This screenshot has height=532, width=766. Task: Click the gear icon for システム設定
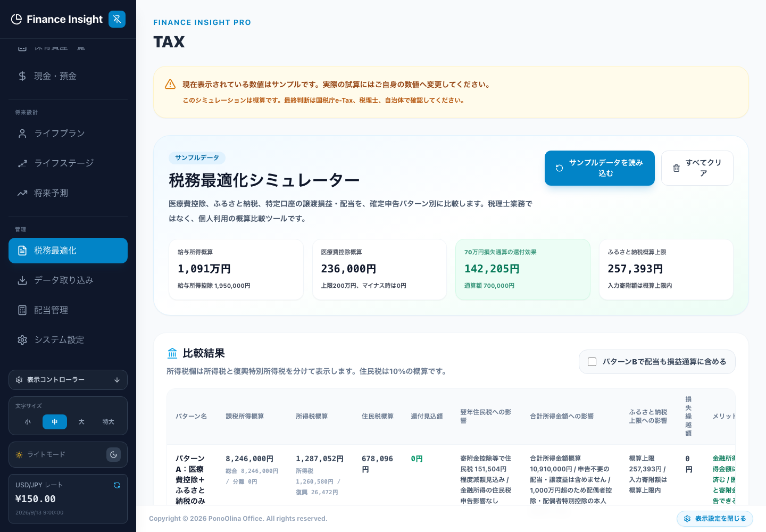click(x=22, y=340)
